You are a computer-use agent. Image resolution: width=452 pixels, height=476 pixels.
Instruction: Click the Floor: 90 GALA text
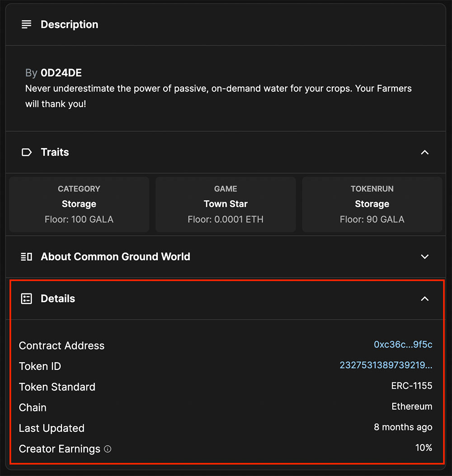(372, 219)
